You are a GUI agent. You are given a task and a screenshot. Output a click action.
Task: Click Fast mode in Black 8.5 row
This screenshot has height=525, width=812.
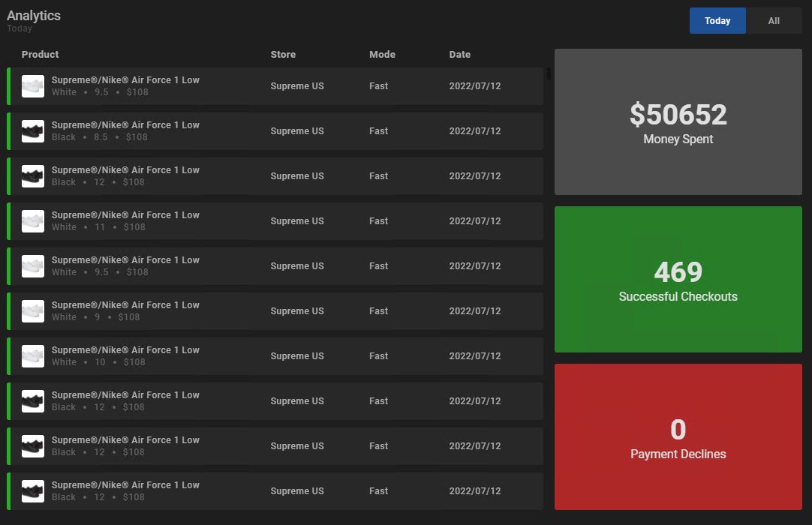point(378,131)
